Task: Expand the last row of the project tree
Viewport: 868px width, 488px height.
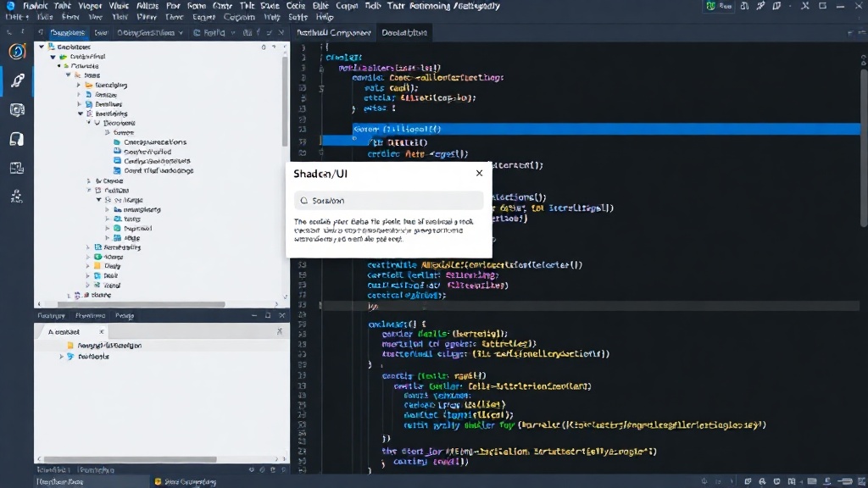Action: click(x=69, y=296)
